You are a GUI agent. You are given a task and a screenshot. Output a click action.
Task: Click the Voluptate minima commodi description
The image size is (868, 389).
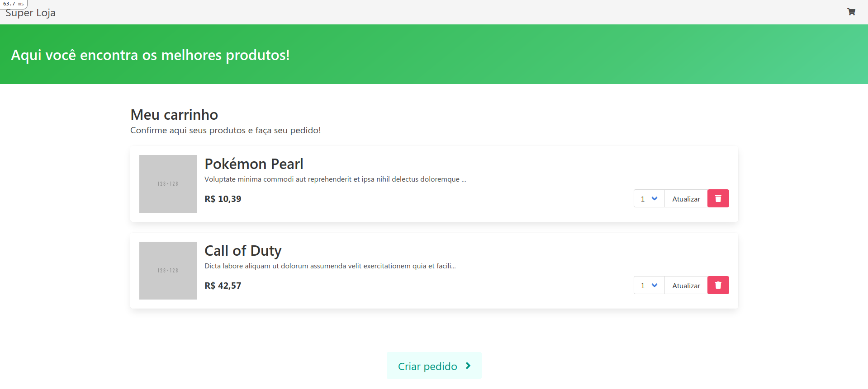point(335,179)
